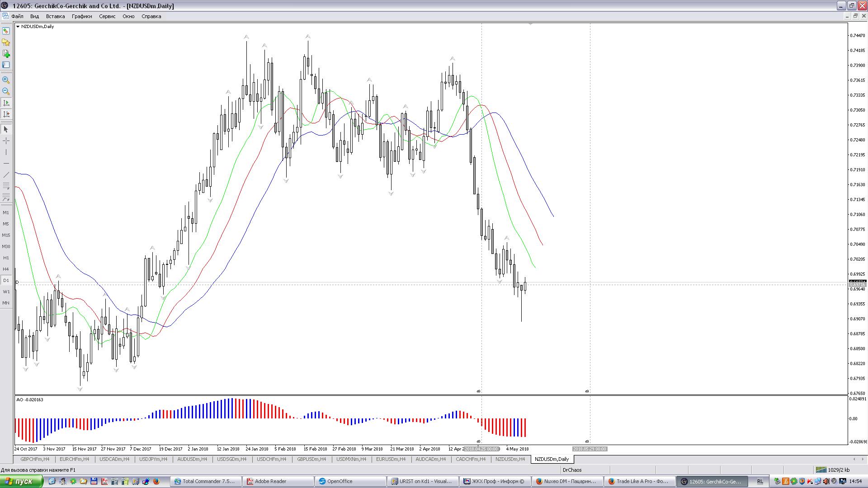This screenshot has width=868, height=488.
Task: Open the Сервис menu
Action: (107, 16)
